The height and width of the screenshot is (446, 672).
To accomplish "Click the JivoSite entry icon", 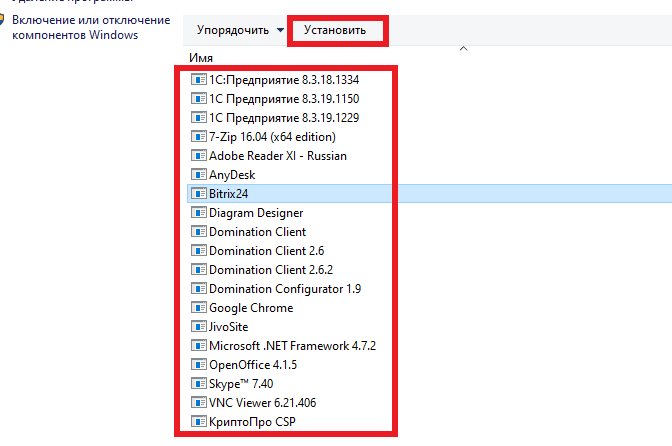I will pyautogui.click(x=199, y=326).
